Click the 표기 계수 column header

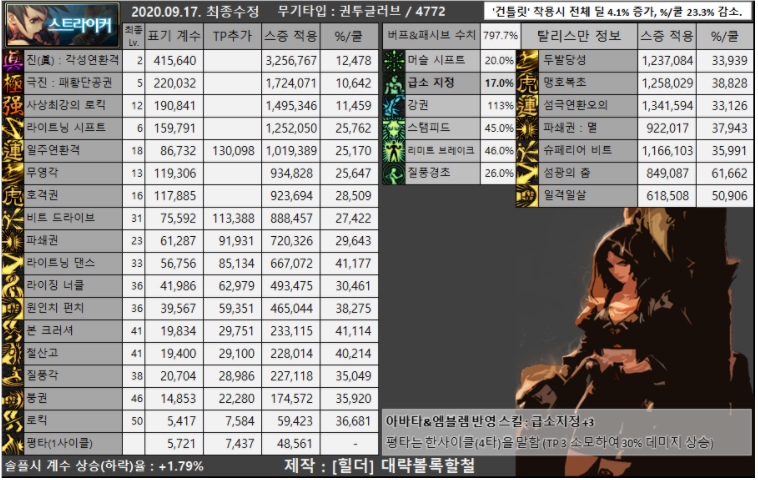pos(174,36)
